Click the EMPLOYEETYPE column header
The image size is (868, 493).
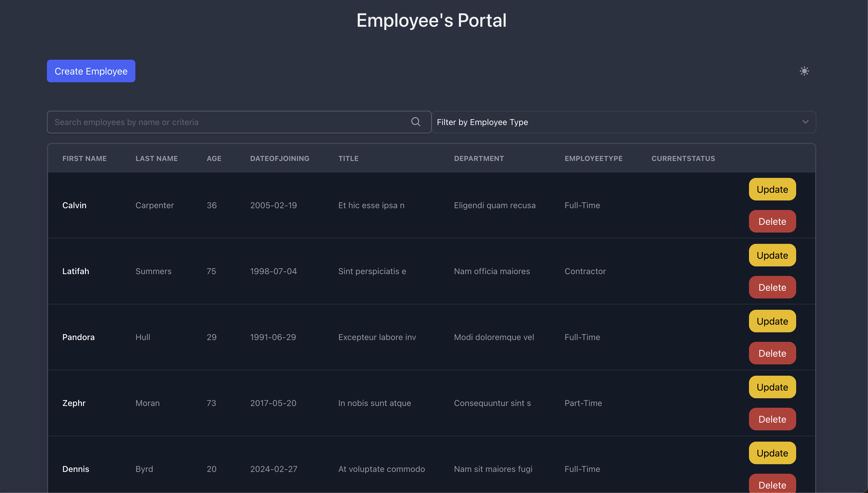coord(593,159)
